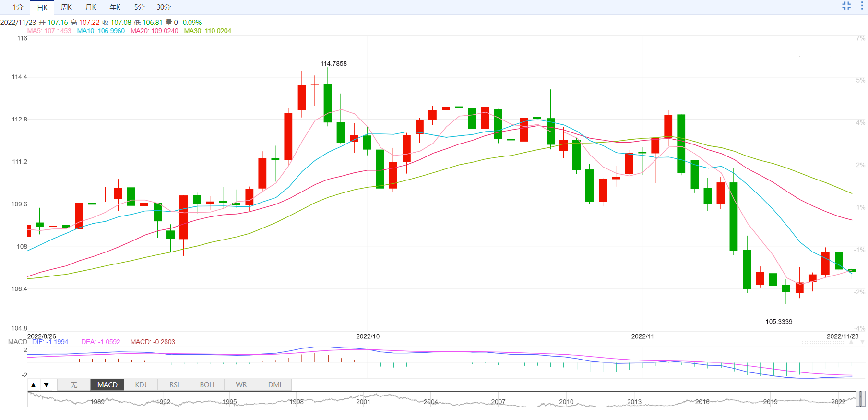
Task: Exit fullscreen with the collapse icon
Action: point(846,6)
